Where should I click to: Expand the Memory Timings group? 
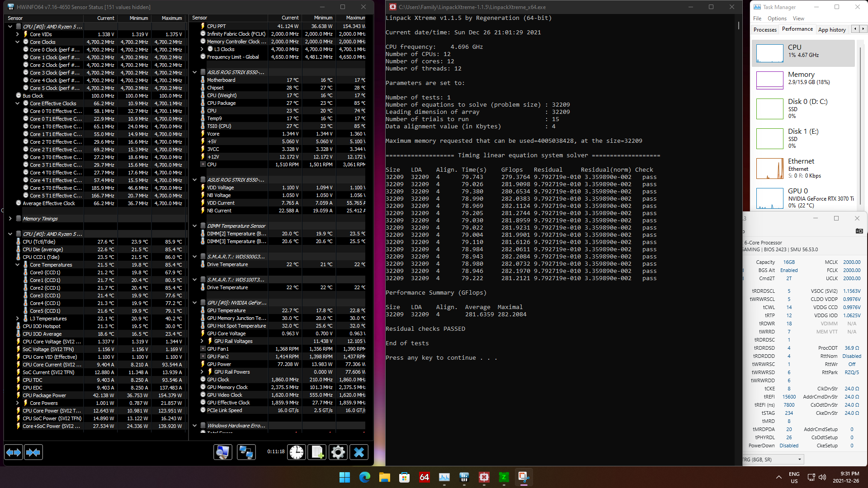10,219
